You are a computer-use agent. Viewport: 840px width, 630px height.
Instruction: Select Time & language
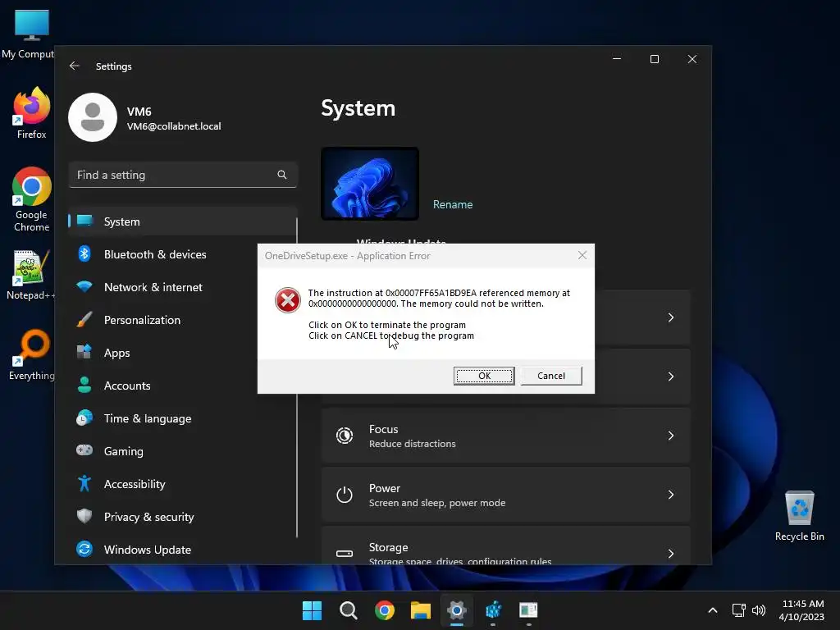182,418
